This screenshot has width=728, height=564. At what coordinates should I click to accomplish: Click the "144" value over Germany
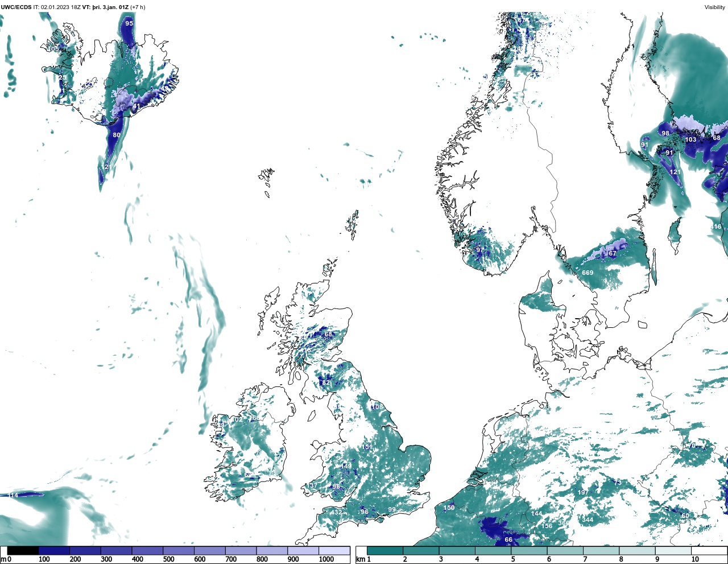(537, 514)
